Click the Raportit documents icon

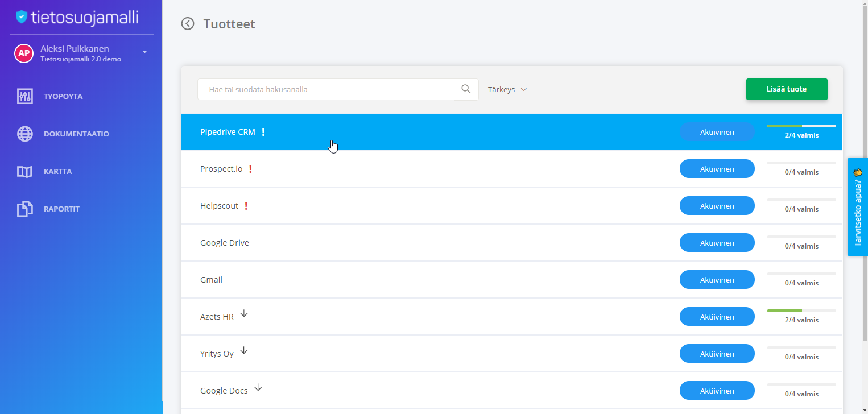(x=24, y=209)
